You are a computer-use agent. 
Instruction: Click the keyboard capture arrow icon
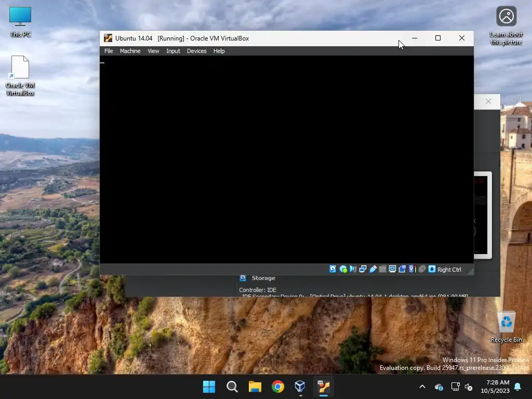[x=432, y=269]
